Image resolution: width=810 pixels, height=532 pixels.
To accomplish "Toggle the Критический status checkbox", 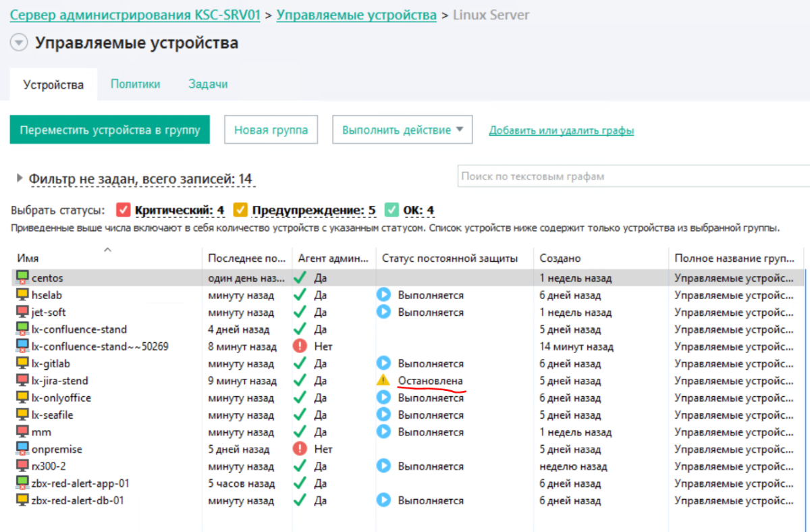I will point(123,210).
